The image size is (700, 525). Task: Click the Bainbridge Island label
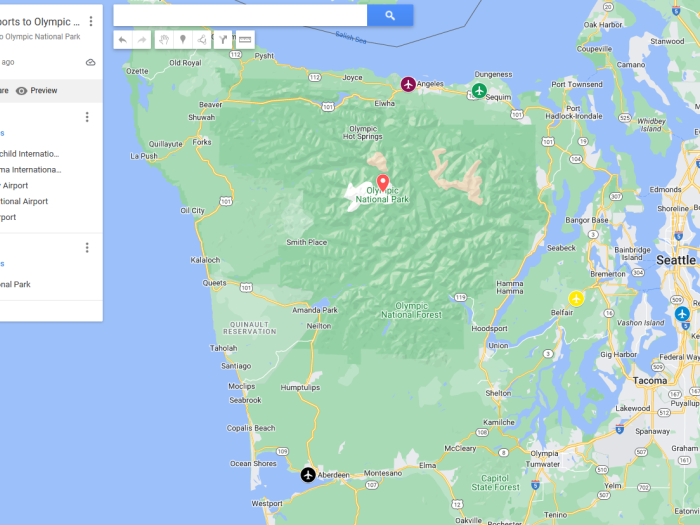click(632, 254)
